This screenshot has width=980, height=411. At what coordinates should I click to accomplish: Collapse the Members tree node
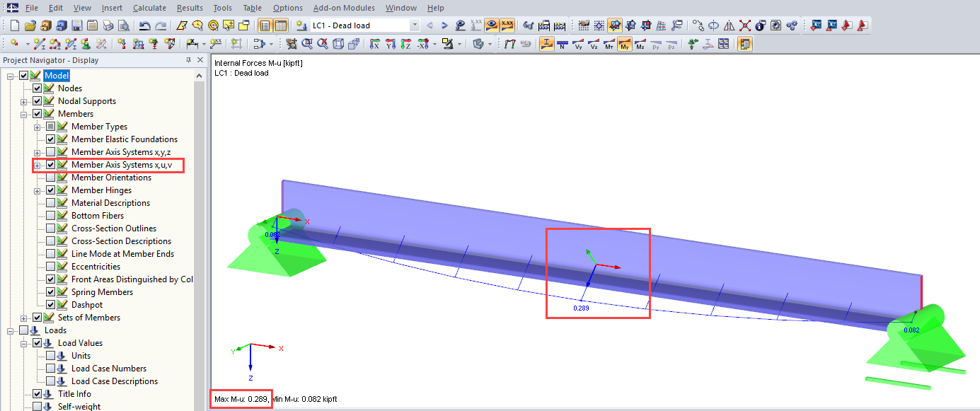pyautogui.click(x=23, y=114)
